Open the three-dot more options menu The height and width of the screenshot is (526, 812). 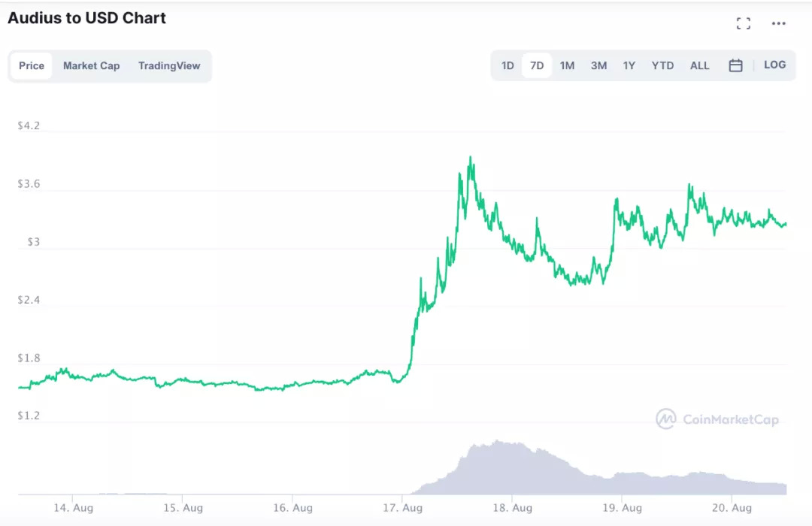coord(779,23)
